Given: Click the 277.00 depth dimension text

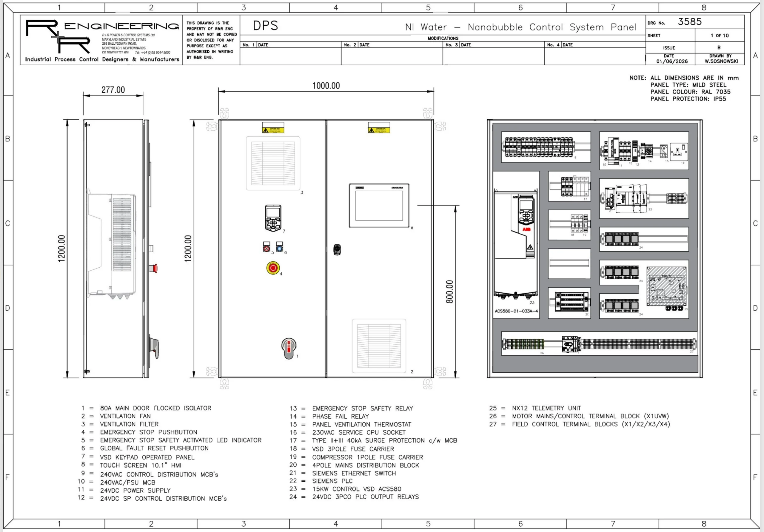Looking at the screenshot, I should pyautogui.click(x=113, y=90).
